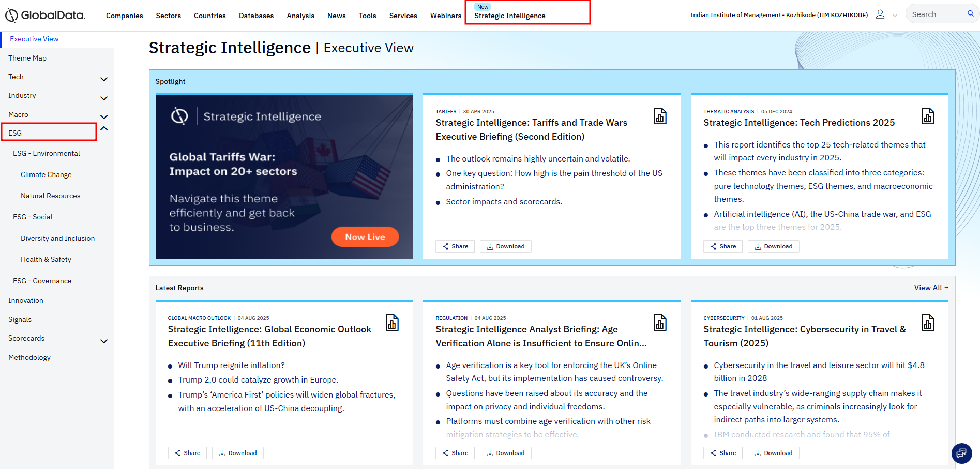Viewport: 980px width, 469px height.
Task: Click View All latest reports link
Action: click(x=930, y=288)
